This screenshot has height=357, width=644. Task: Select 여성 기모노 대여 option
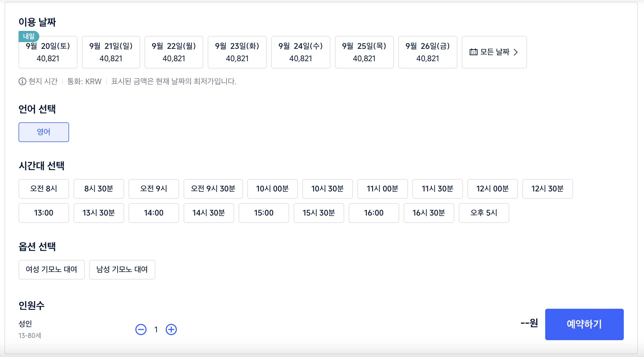(51, 269)
